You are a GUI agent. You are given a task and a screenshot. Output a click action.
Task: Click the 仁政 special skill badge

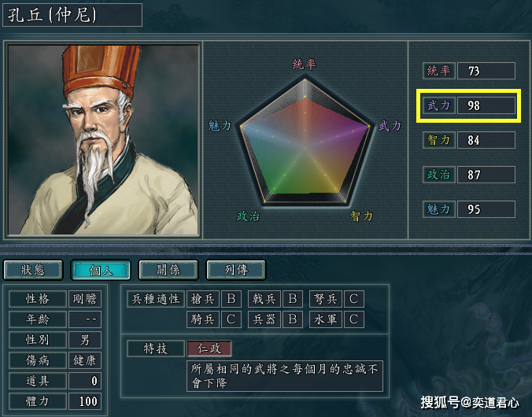click(x=209, y=349)
